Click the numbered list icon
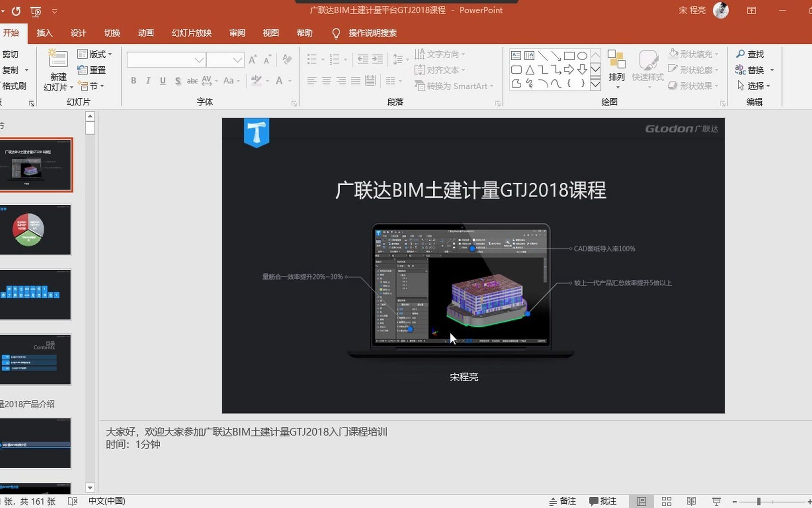 pos(335,59)
